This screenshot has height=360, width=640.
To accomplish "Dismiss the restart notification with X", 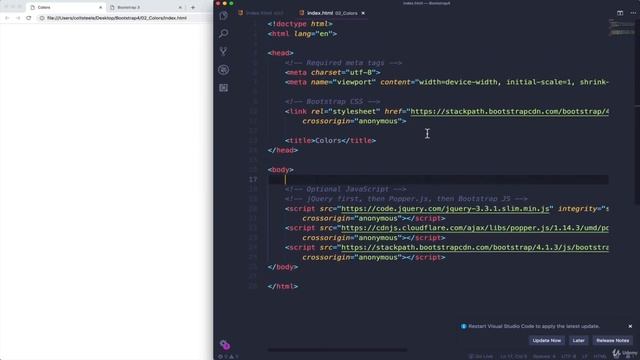I will [x=630, y=326].
